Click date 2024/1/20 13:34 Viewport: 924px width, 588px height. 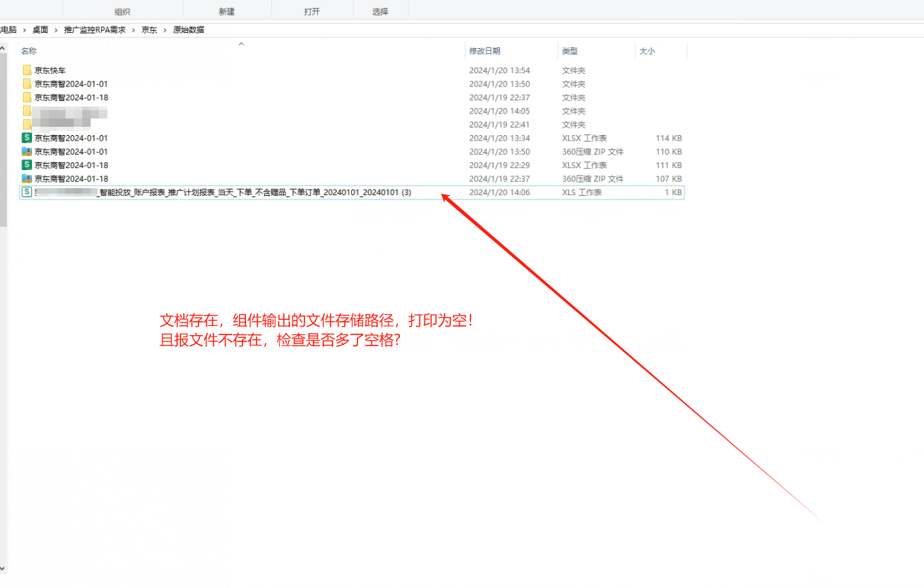[500, 138]
